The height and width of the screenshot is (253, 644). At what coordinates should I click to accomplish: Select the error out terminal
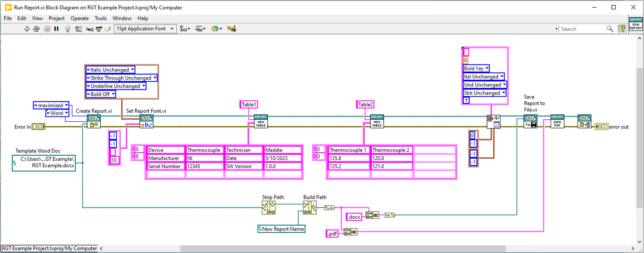pyautogui.click(x=601, y=126)
